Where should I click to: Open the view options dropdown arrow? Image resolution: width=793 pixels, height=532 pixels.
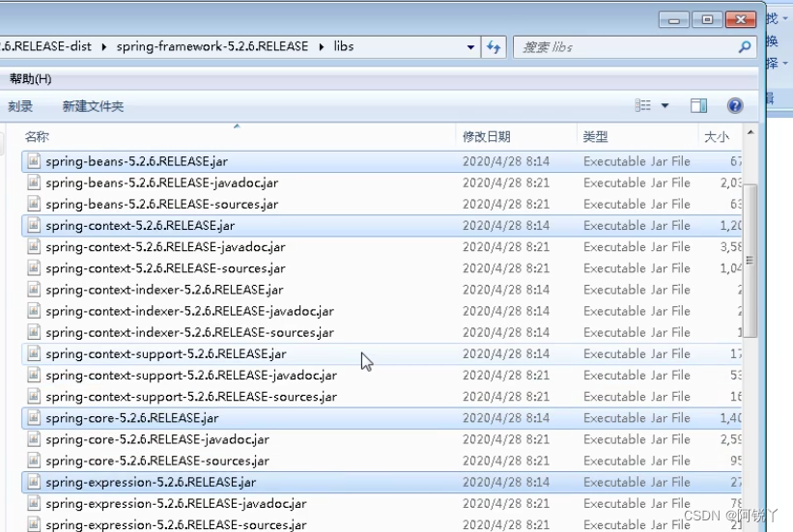click(x=666, y=105)
